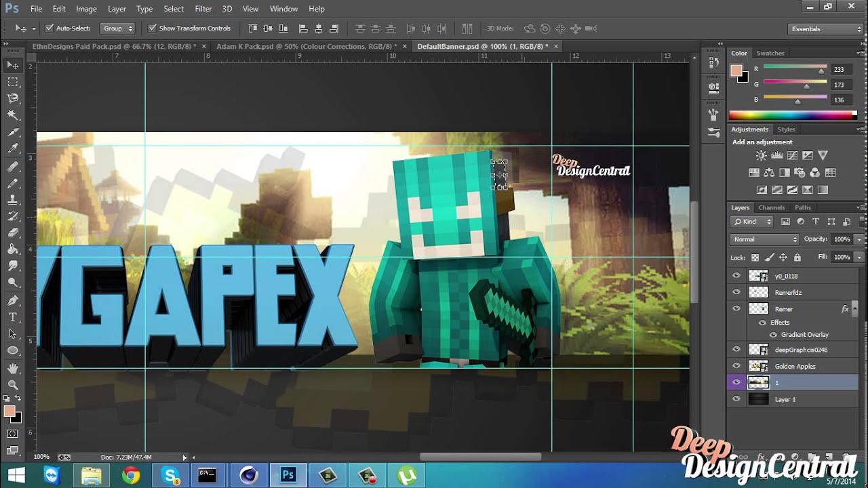Select the Pen tool
This screenshot has height=488, width=868.
[12, 300]
